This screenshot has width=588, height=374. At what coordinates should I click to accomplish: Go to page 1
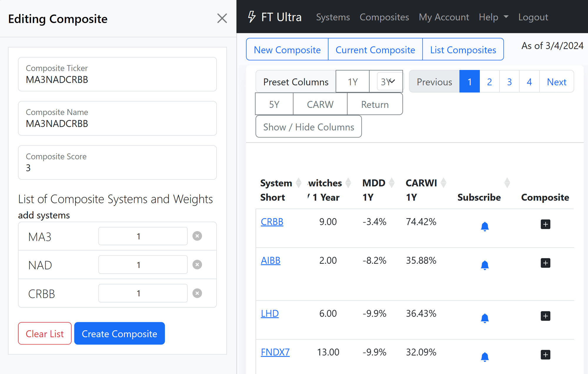470,81
